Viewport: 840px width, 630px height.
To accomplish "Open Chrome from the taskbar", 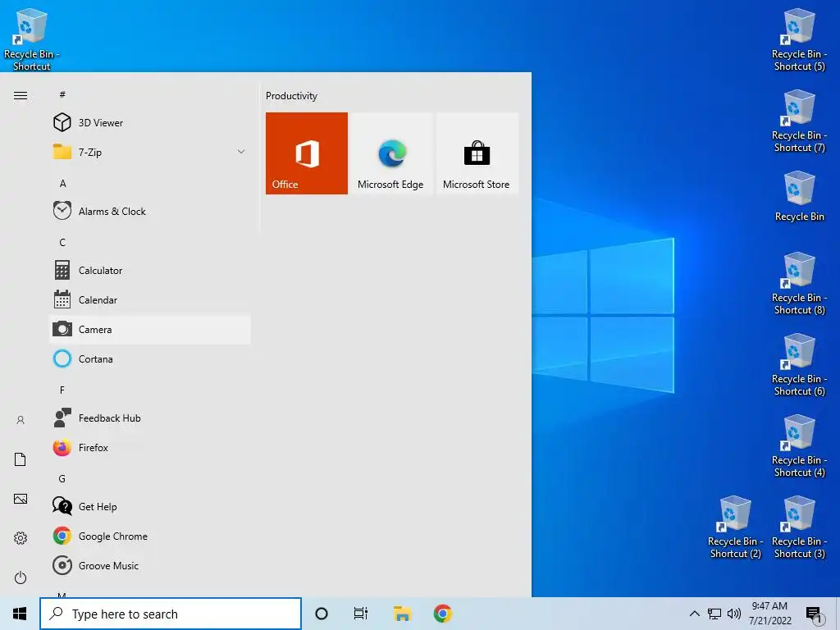I will pyautogui.click(x=442, y=614).
